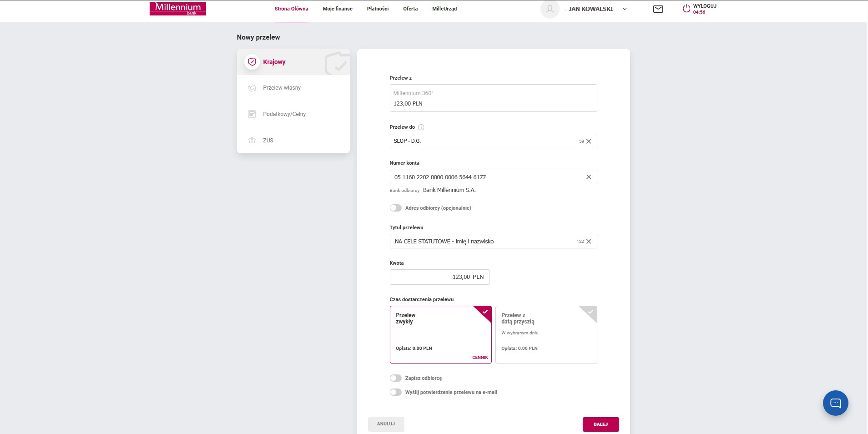Click the Millennium bank logo
868x434 pixels.
(178, 9)
